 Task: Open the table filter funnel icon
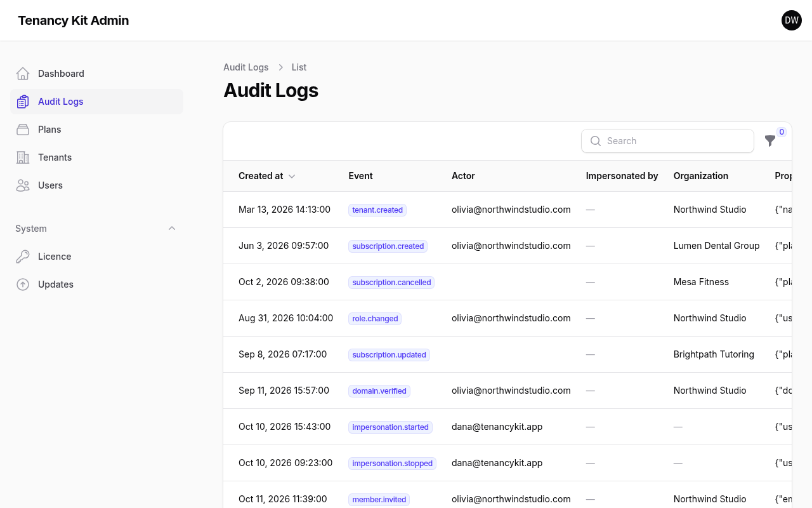point(770,141)
